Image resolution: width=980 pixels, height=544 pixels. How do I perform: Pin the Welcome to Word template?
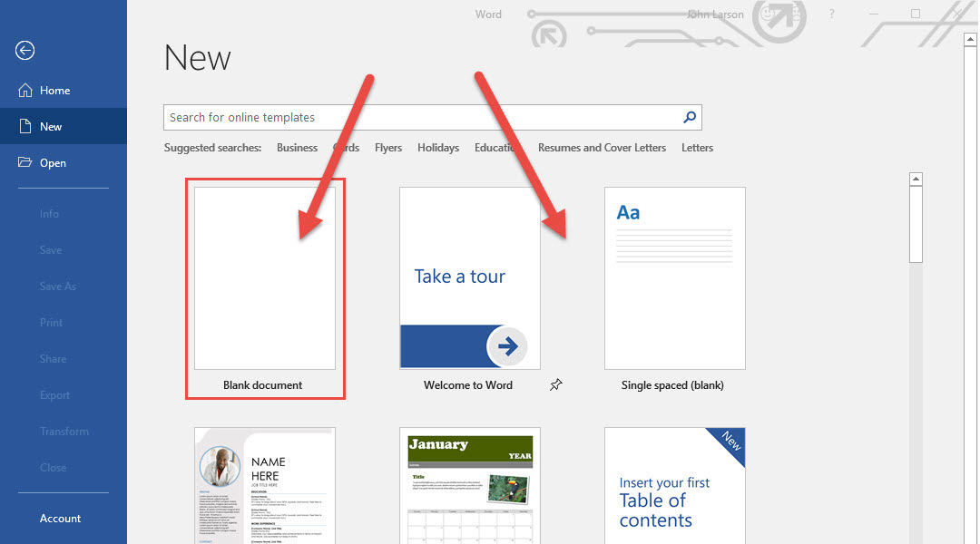coord(556,385)
